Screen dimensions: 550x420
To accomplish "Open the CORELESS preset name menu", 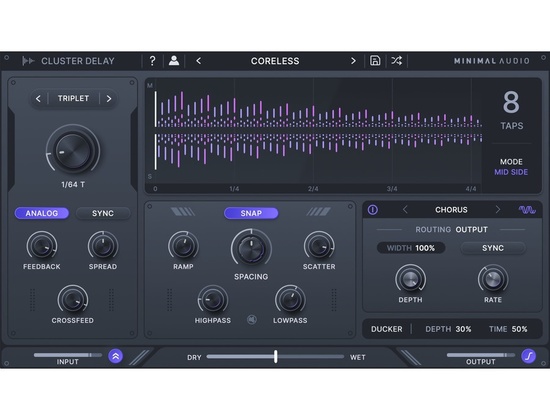I will pyautogui.click(x=275, y=61).
